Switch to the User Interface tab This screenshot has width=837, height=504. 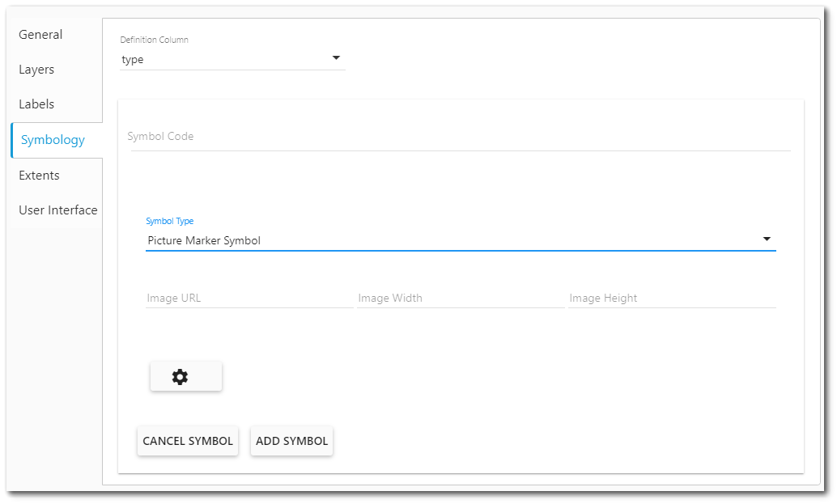[x=58, y=210]
